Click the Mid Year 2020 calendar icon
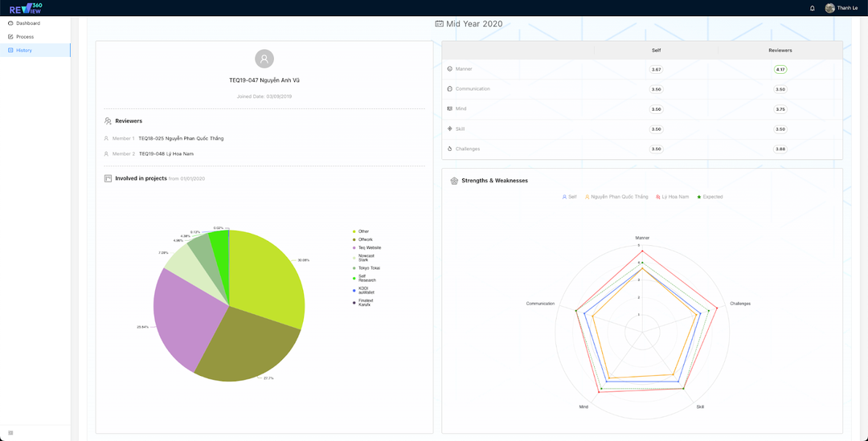This screenshot has height=441, width=868. (439, 24)
